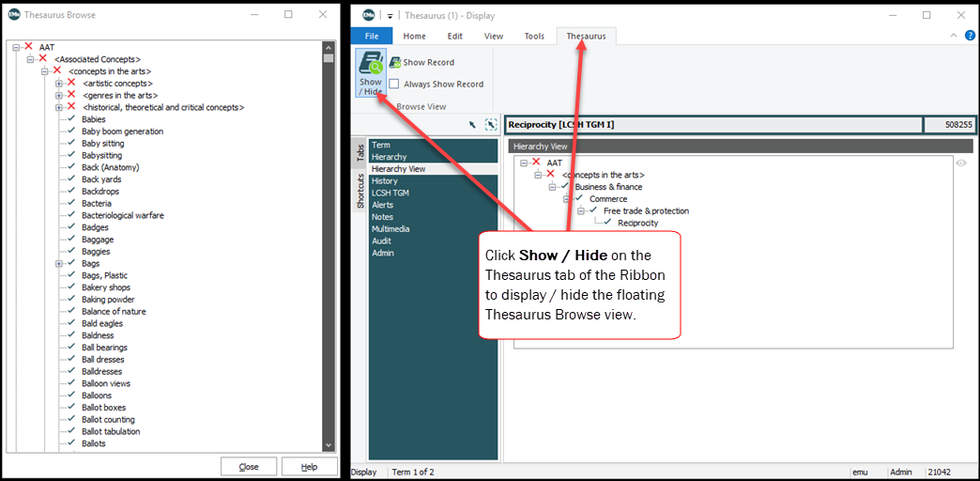Viewport: 980px width, 481px height.
Task: Toggle the eye icon in Hierarchy View
Action: (x=960, y=163)
